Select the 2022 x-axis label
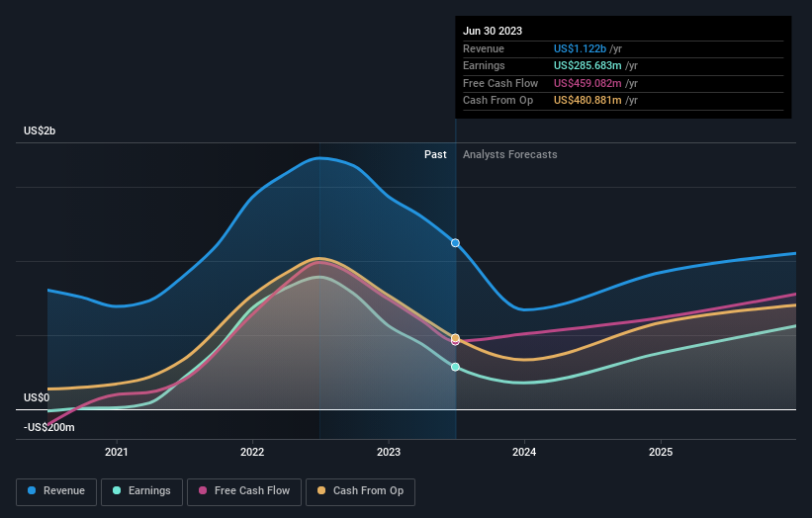This screenshot has width=812, height=518. click(252, 452)
